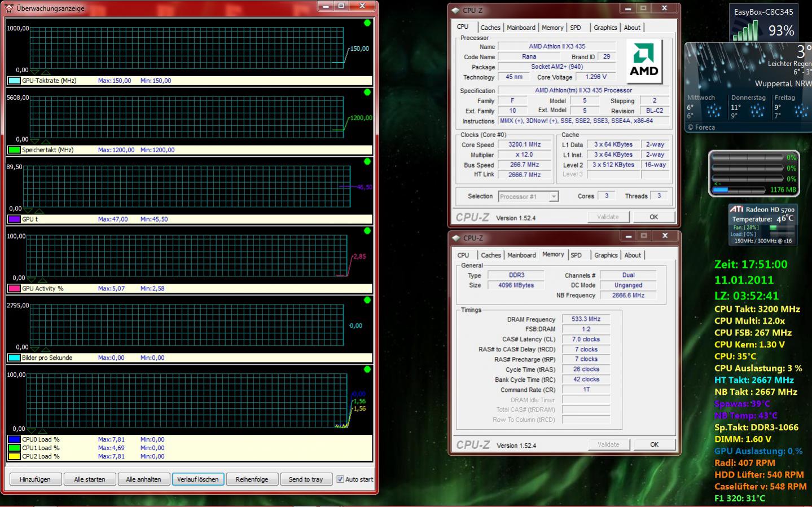This screenshot has height=507, width=812.
Task: Click the purple GPU t color swatch
Action: (14, 219)
